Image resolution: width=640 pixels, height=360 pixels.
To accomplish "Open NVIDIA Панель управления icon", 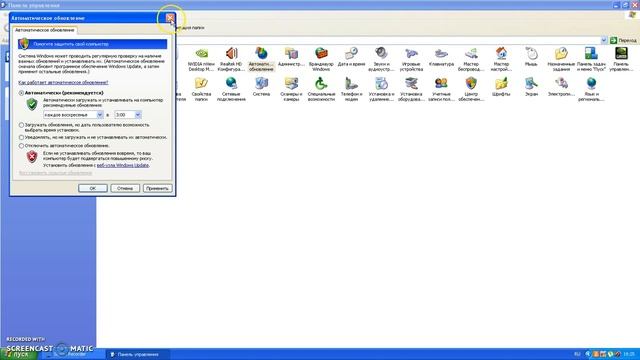I will [x=621, y=59].
